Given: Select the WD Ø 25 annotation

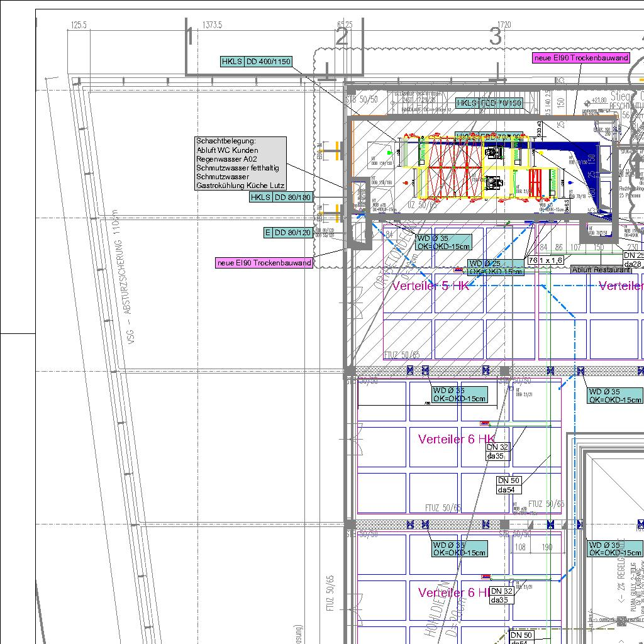Looking at the screenshot, I should 495,267.
